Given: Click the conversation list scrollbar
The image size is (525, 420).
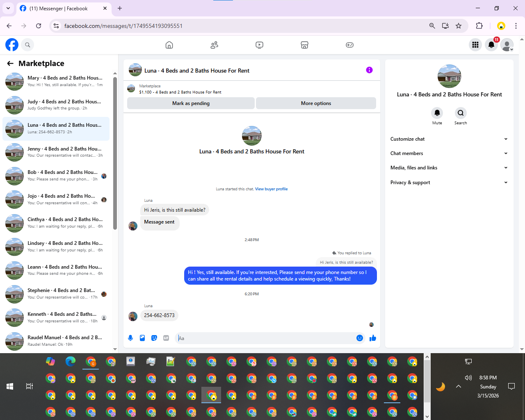Looking at the screenshot, I should tap(115, 153).
